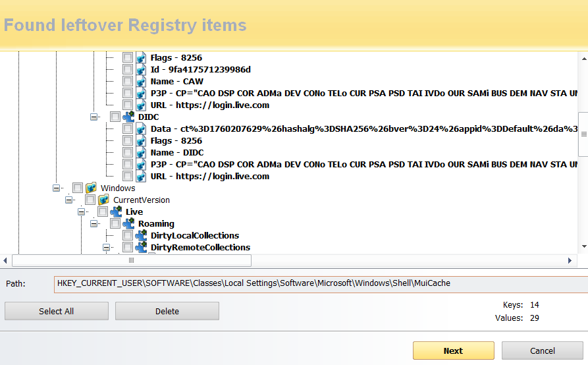This screenshot has width=588, height=365.
Task: Click the registry value icon beside Id - 9fa417571239986d
Action: (x=141, y=69)
